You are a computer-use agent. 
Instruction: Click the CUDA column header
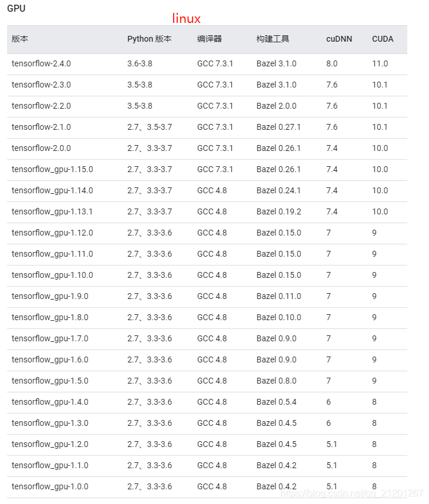click(x=383, y=39)
